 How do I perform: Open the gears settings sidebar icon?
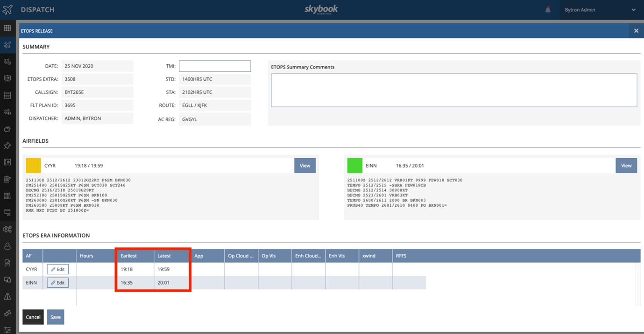click(x=7, y=230)
